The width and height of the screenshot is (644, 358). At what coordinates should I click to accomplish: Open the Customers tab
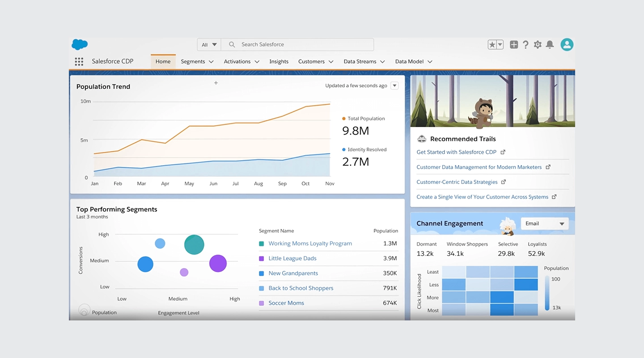click(x=311, y=62)
